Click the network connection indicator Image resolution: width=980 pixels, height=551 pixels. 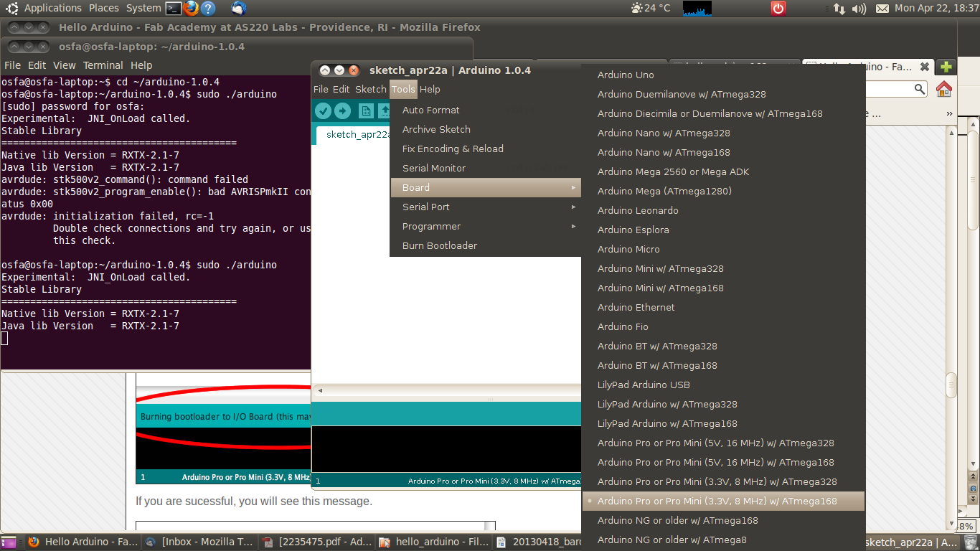[839, 9]
